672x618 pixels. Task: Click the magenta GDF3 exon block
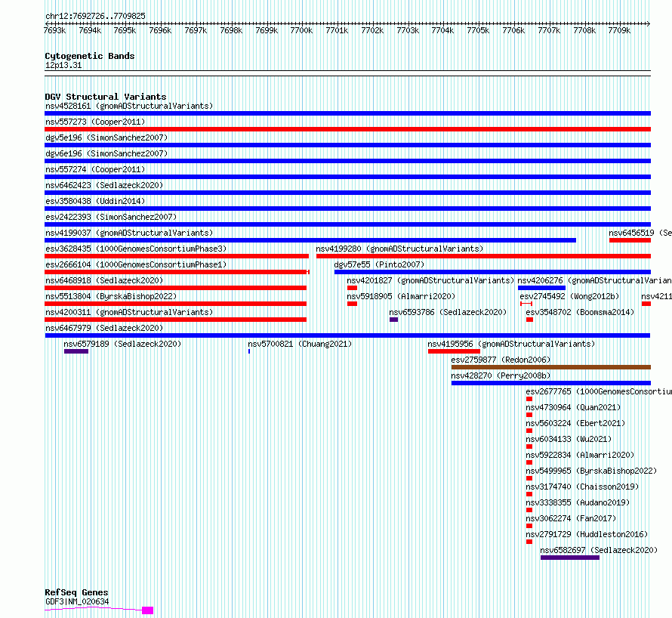coord(148,610)
